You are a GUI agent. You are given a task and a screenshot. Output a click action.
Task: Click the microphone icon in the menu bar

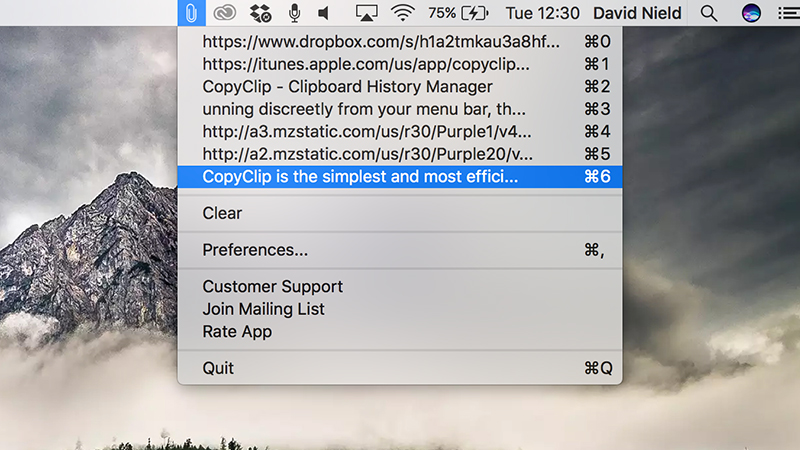(x=294, y=13)
